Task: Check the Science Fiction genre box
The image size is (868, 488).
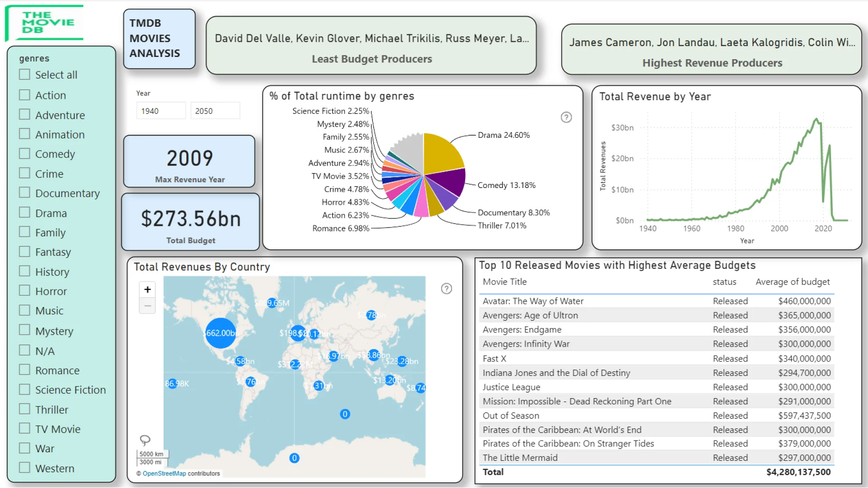Action: pos(24,389)
